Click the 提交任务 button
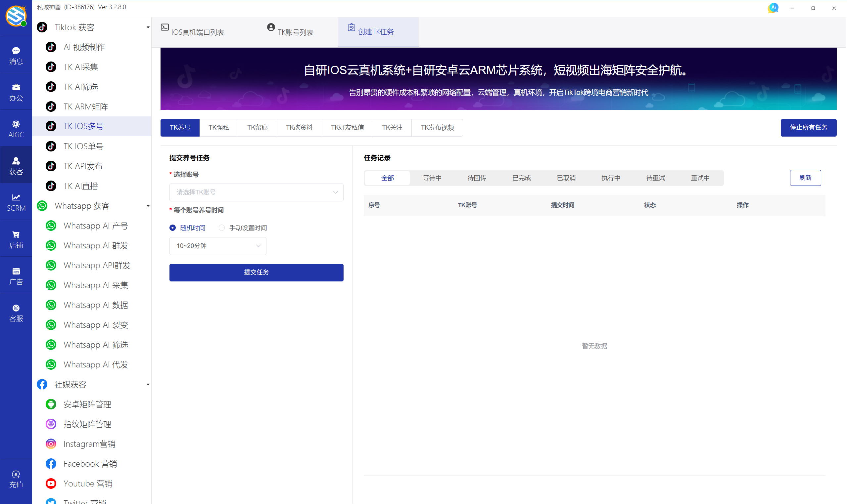Viewport: 847px width, 504px height. [x=256, y=273]
